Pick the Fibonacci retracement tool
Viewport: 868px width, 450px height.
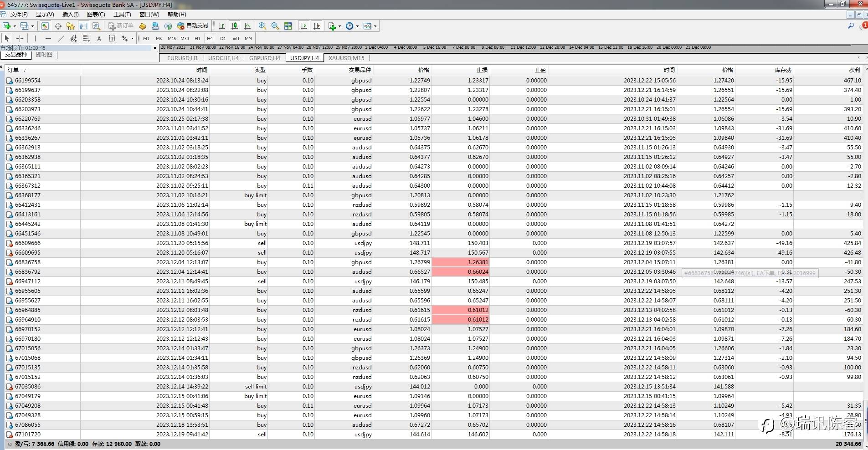pos(86,39)
